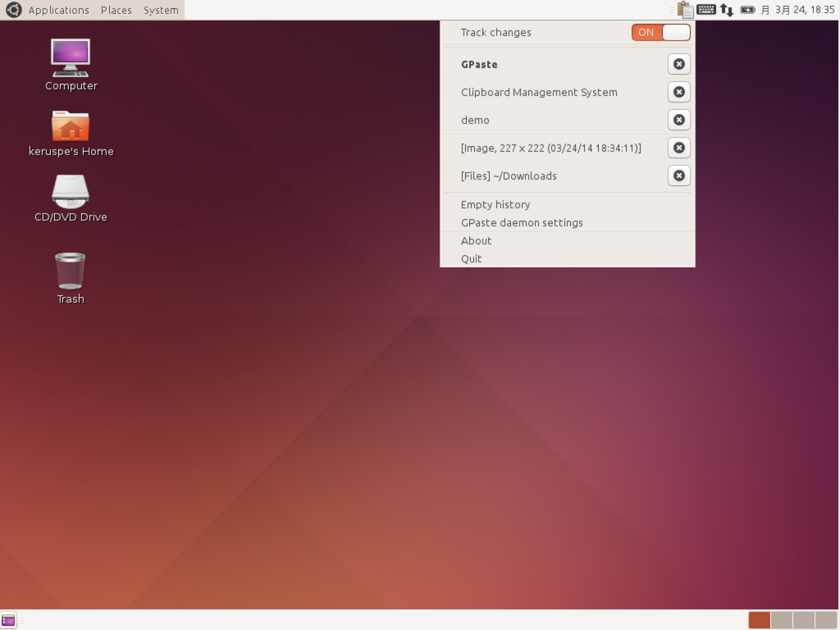
Task: Open the keyboard indicator icon
Action: click(706, 10)
